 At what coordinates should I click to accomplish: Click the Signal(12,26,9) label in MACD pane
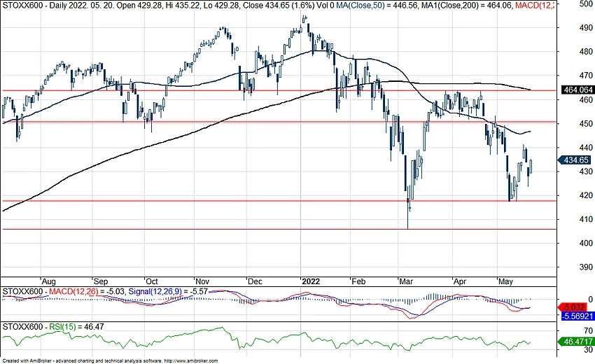click(x=160, y=290)
